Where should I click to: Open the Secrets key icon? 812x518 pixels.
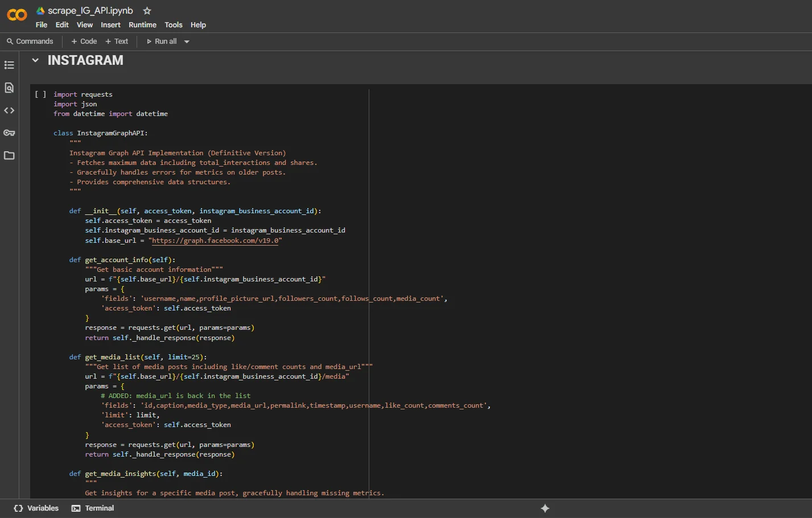click(x=9, y=133)
